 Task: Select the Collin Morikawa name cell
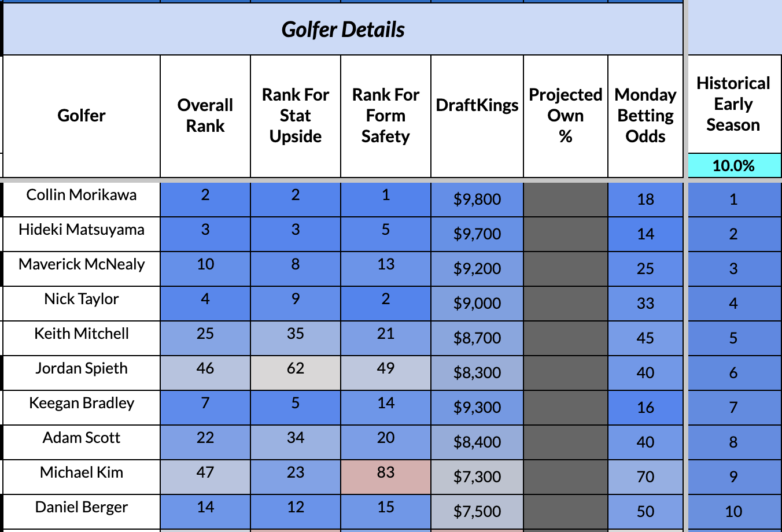pyautogui.click(x=82, y=195)
